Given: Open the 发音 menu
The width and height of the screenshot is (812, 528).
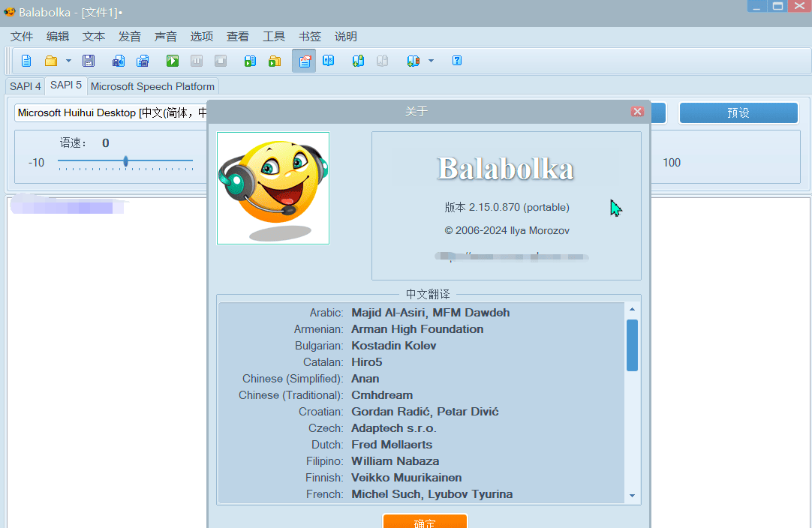Looking at the screenshot, I should tap(130, 37).
